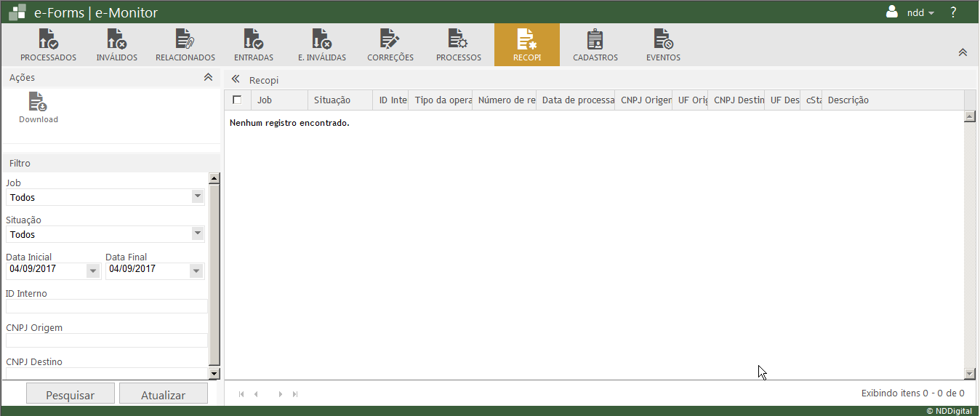This screenshot has width=980, height=416.
Task: Sort by the CNPJ Origem column header
Action: coord(643,100)
